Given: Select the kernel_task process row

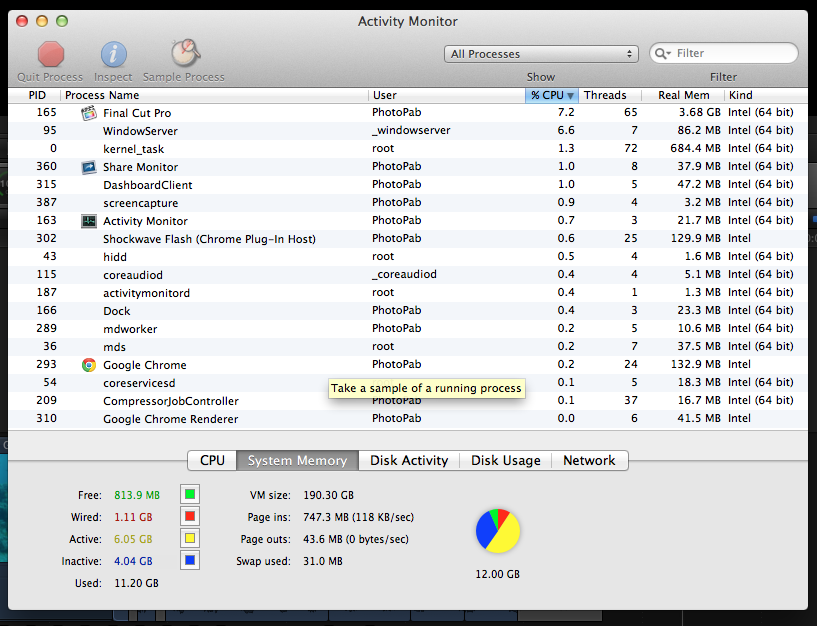Looking at the screenshot, I should click(408, 149).
